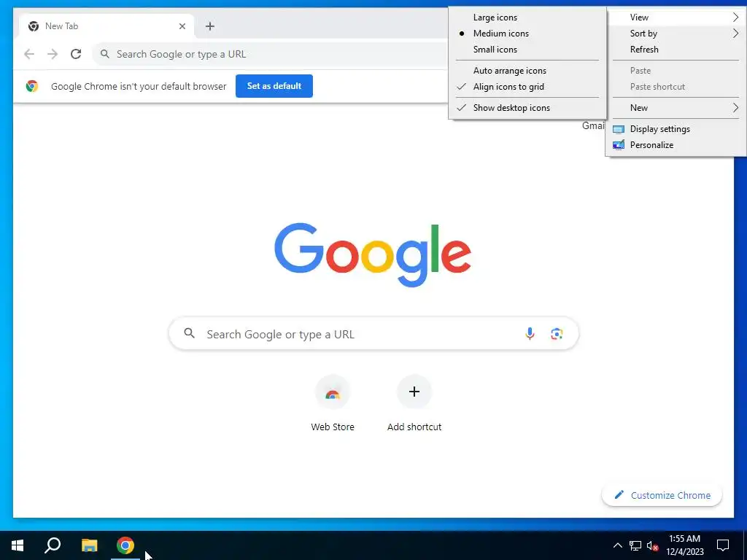The width and height of the screenshot is (747, 560).
Task: Click the pencil icon on Customize Chrome
Action: pyautogui.click(x=619, y=495)
